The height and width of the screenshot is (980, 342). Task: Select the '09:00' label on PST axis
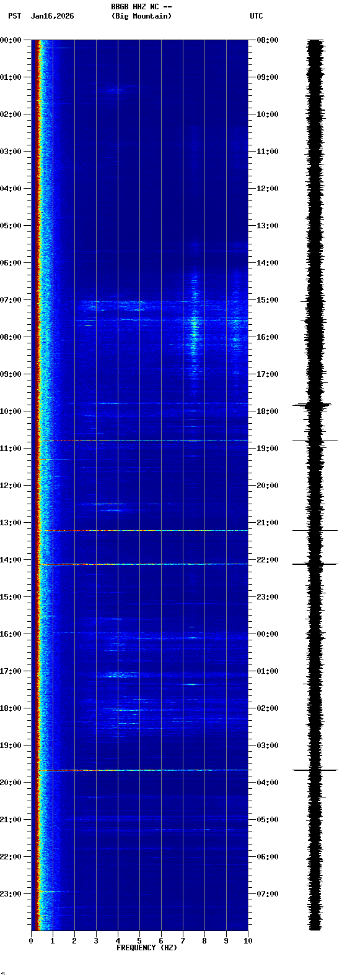pyautogui.click(x=11, y=374)
